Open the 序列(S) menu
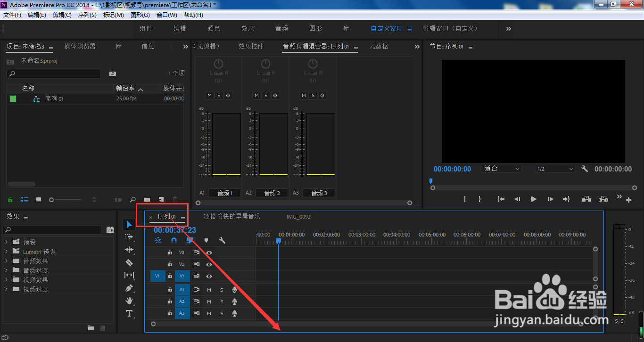The height and width of the screenshot is (342, 644). tap(87, 15)
